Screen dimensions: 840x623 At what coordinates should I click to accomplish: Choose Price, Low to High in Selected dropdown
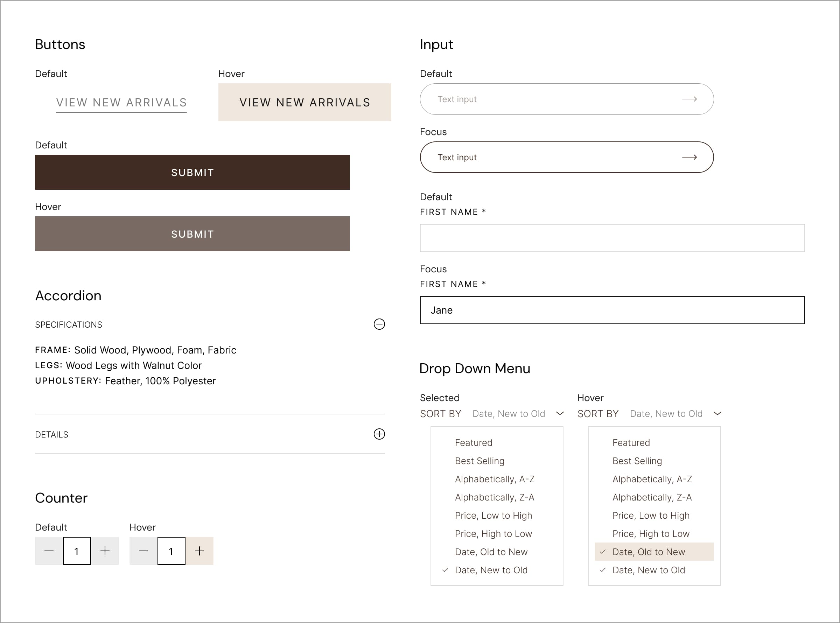(x=497, y=516)
